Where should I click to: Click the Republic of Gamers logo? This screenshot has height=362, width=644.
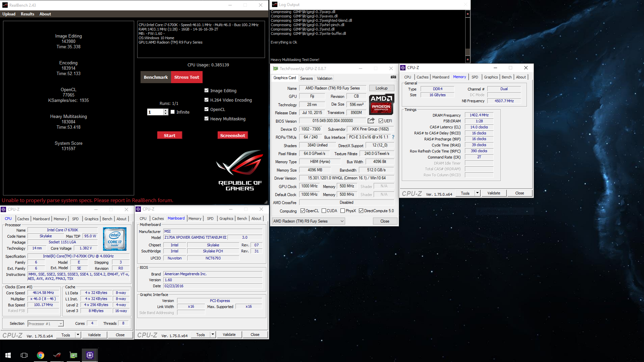click(x=240, y=170)
